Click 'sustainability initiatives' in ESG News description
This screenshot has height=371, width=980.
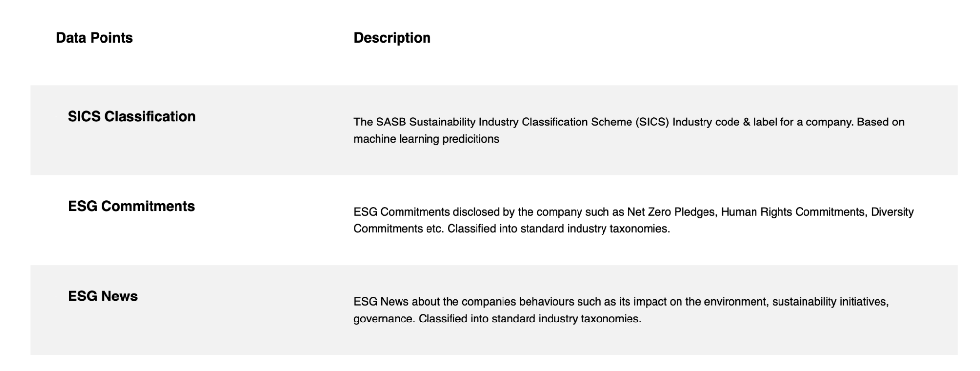[830, 302]
